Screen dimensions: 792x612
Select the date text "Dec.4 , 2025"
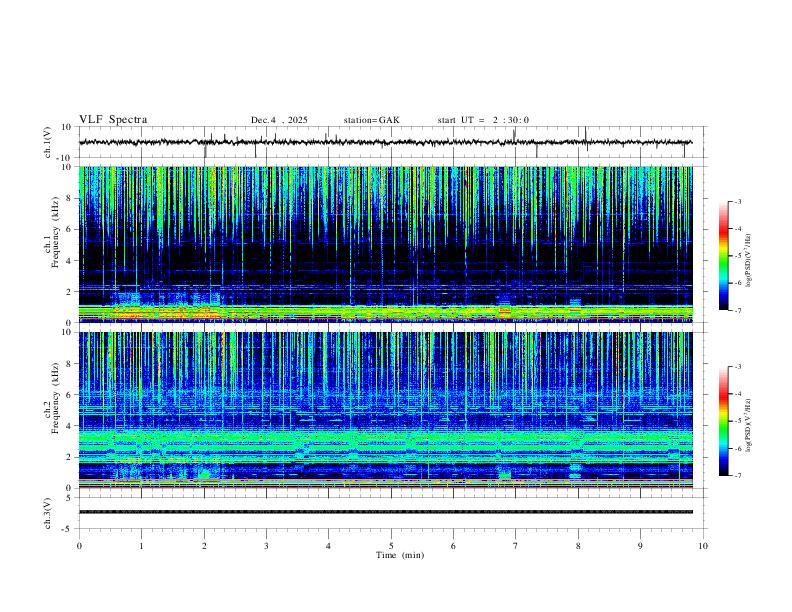point(279,120)
